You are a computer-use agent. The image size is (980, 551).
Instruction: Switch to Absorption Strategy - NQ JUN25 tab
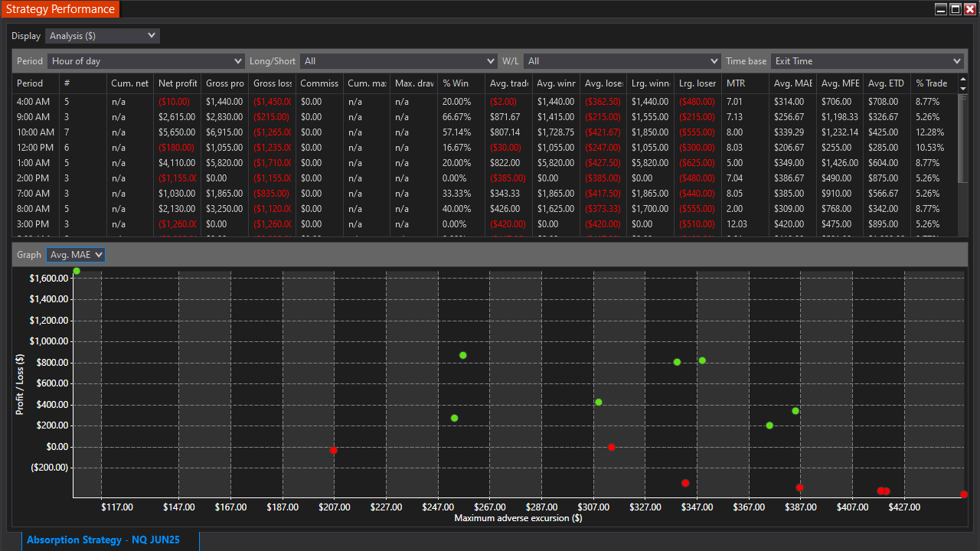click(103, 540)
